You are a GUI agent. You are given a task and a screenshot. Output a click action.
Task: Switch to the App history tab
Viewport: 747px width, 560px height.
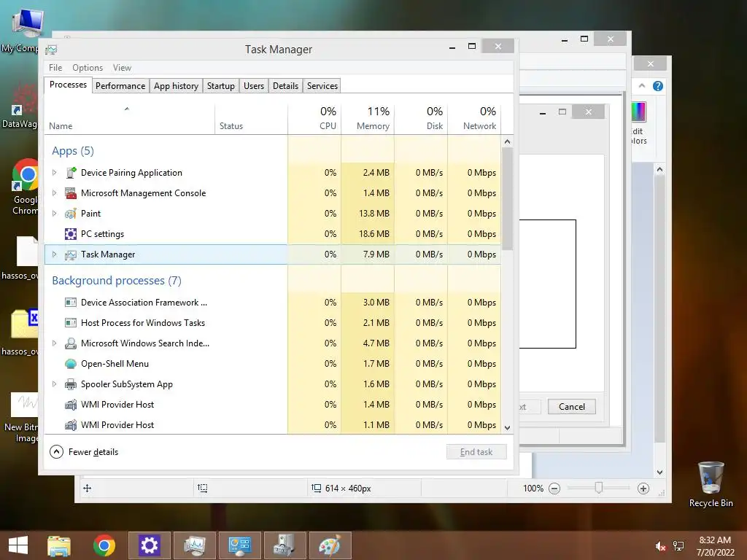click(x=176, y=86)
